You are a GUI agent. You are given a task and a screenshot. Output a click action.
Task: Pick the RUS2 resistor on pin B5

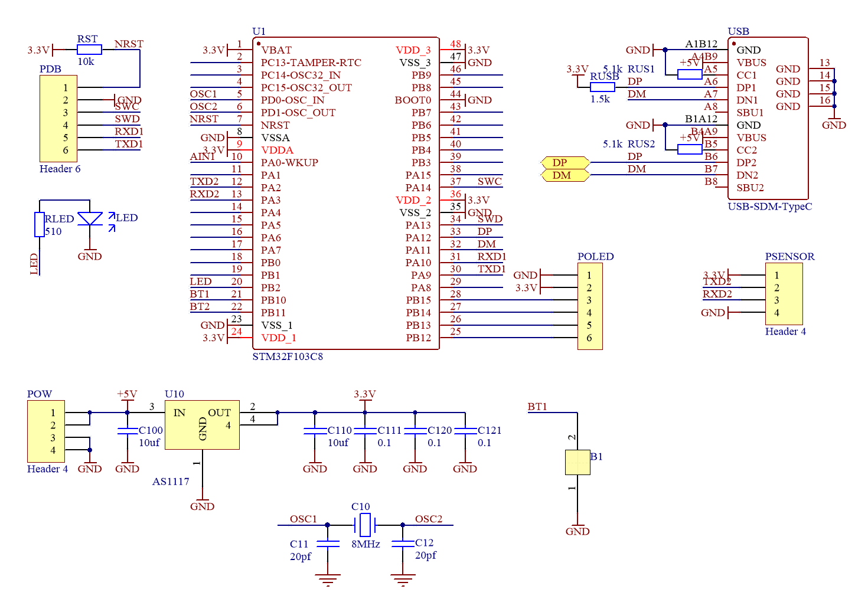click(x=690, y=150)
